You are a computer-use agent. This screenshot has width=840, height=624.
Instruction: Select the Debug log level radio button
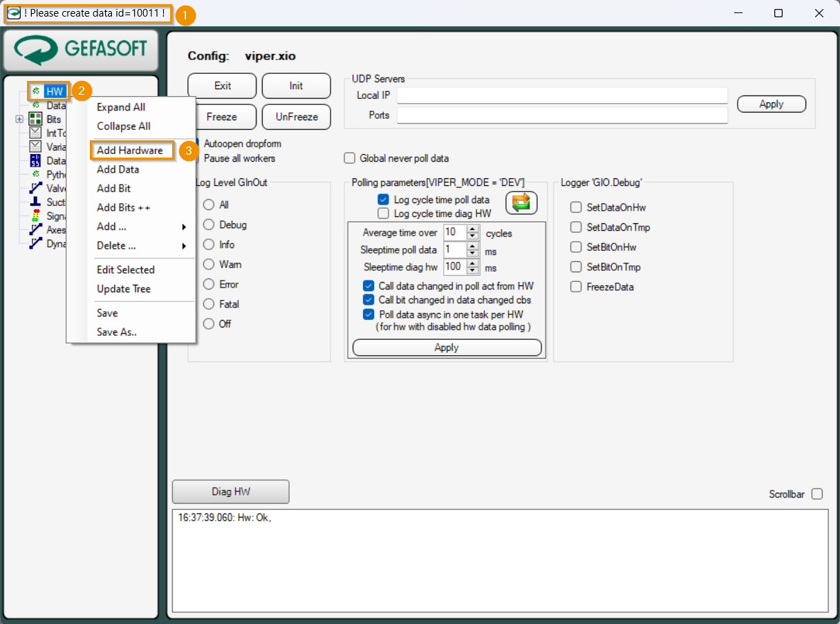click(209, 225)
